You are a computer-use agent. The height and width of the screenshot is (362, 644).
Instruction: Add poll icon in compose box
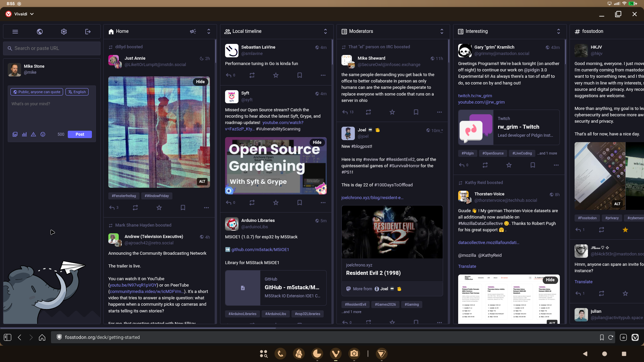[24, 134]
